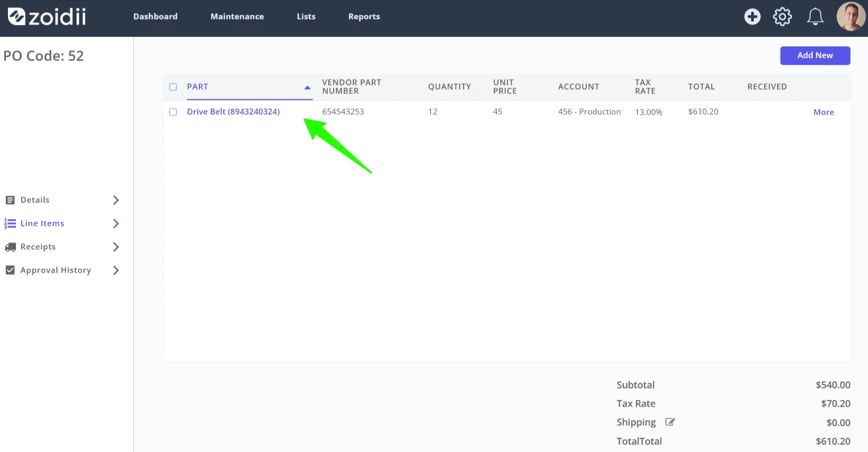Click the RECEIVED column header
The width and height of the screenshot is (868, 452).
(767, 87)
